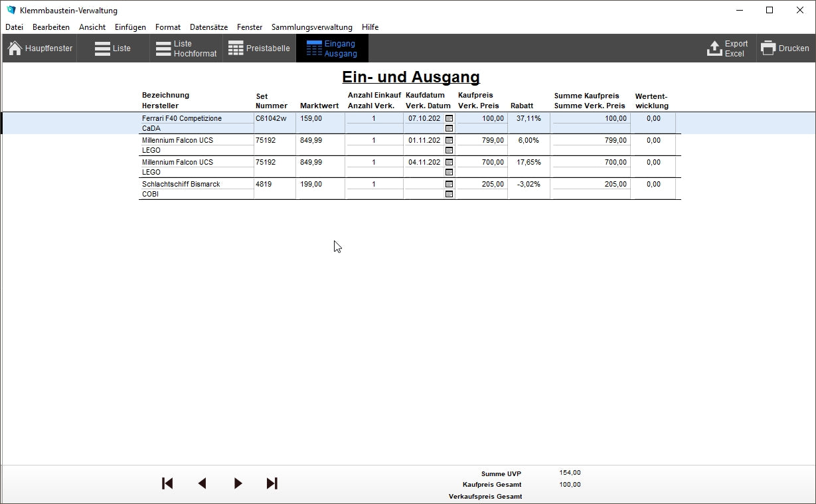Open Liste Hochformat layout

coord(186,48)
